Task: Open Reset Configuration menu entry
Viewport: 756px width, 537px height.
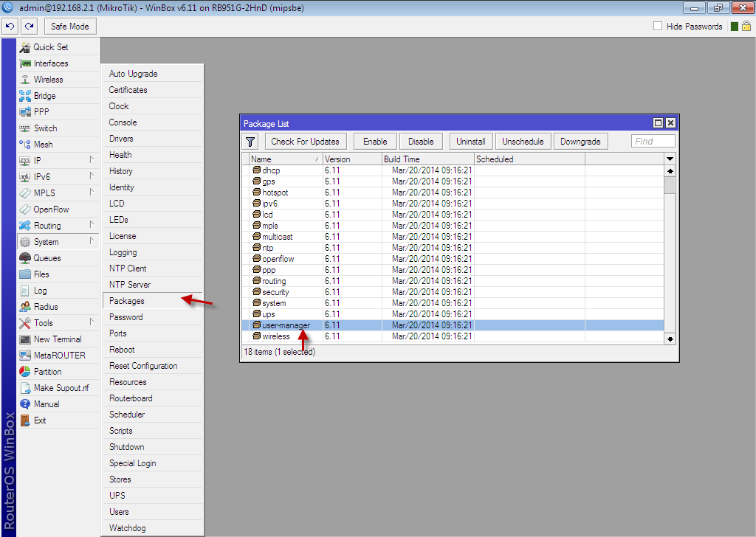Action: pos(153,366)
